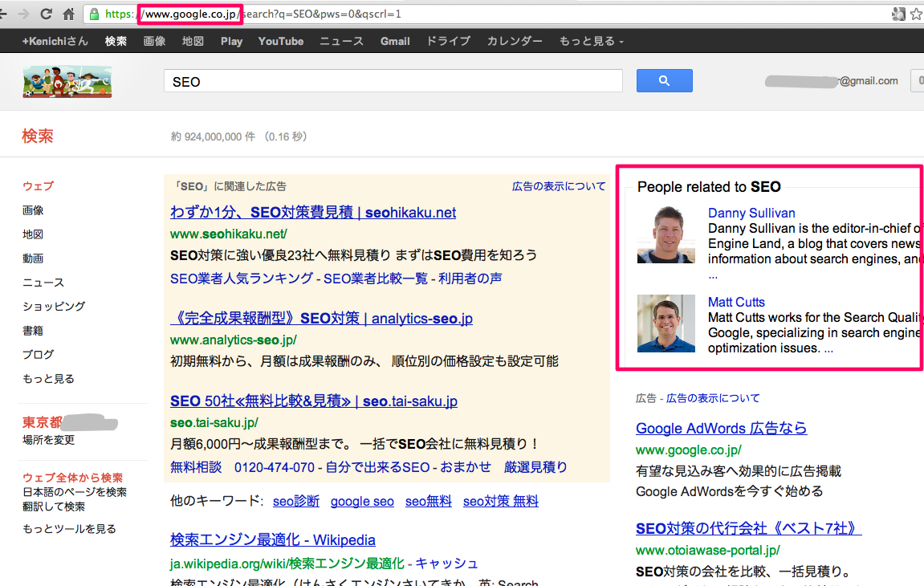Open the キャッシュ link for Wikipedia
The width and height of the screenshot is (924, 586).
(x=446, y=564)
